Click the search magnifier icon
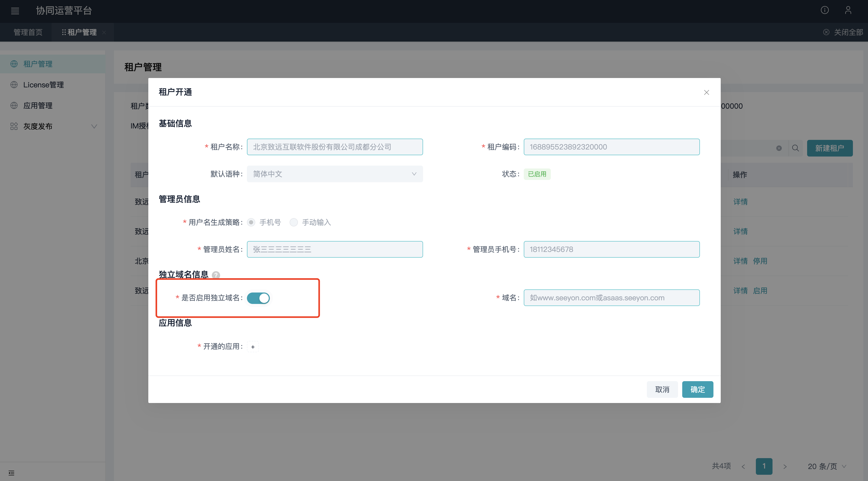868x481 pixels. click(795, 148)
